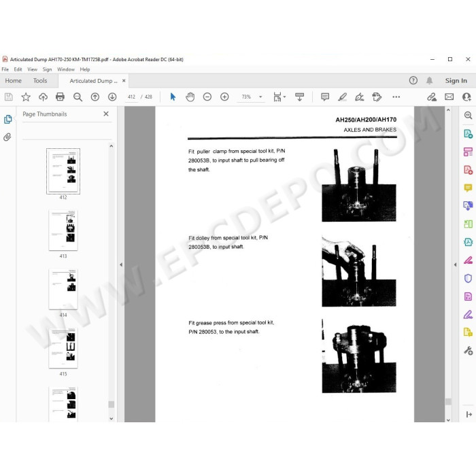This screenshot has height=476, width=476.
Task: Select page 412 thumbnail
Action: 63,171
